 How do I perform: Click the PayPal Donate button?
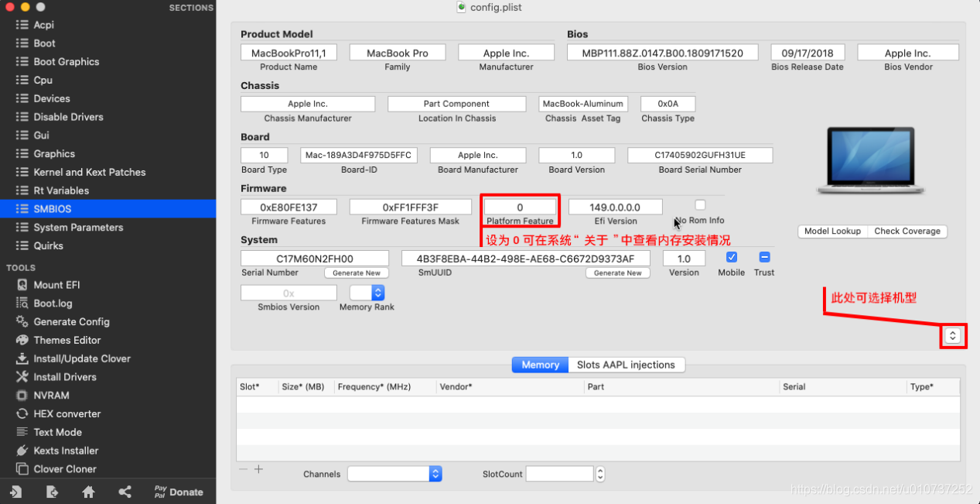point(179,492)
